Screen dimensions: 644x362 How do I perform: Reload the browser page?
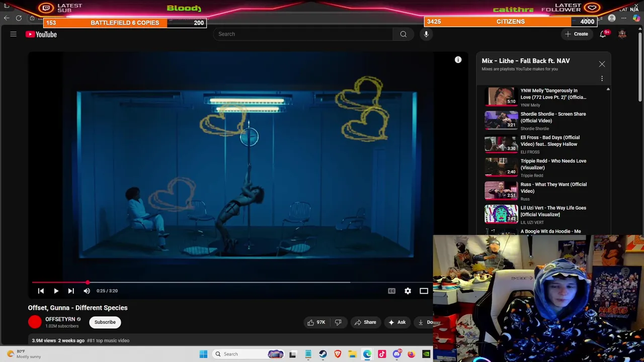pyautogui.click(x=19, y=18)
